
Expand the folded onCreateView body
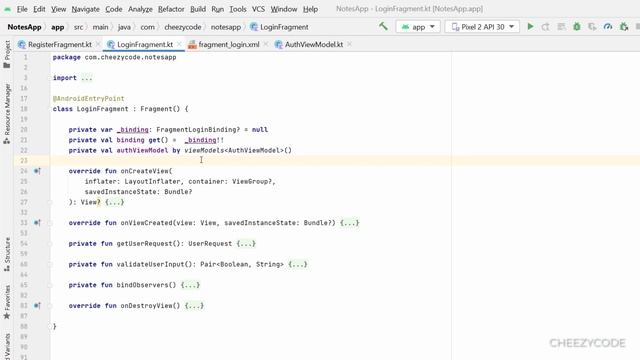pyautogui.click(x=114, y=202)
